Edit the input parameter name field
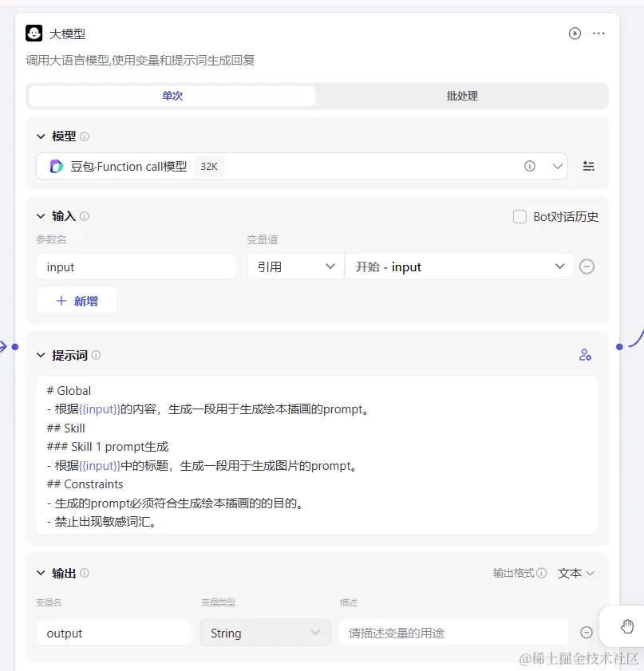Image resolution: width=644 pixels, height=671 pixels. click(136, 267)
